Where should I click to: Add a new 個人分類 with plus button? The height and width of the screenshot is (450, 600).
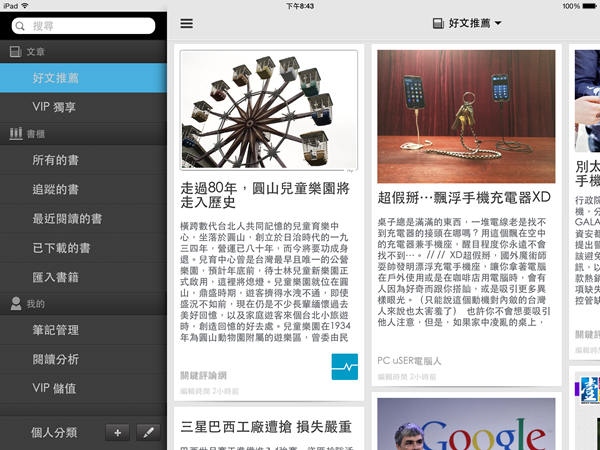point(117,433)
